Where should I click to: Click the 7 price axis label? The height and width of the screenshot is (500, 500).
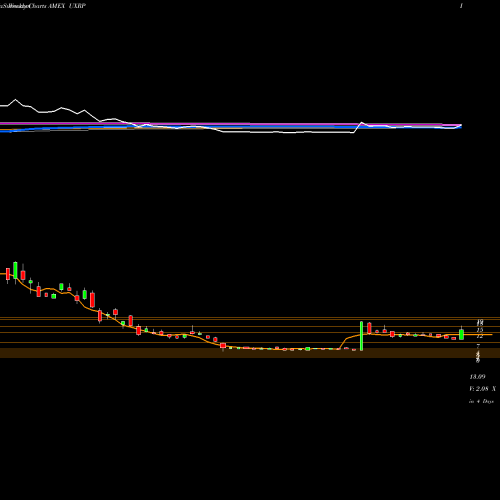point(478,346)
